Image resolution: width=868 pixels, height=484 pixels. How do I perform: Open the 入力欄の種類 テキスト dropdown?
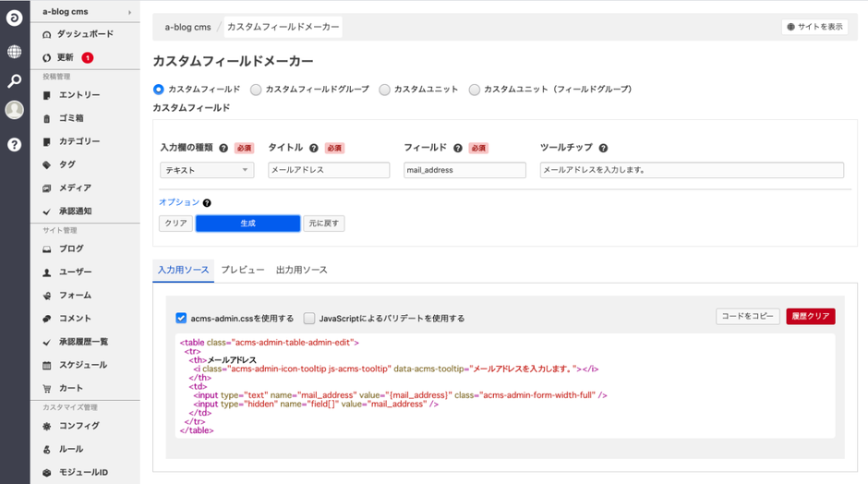coord(206,170)
